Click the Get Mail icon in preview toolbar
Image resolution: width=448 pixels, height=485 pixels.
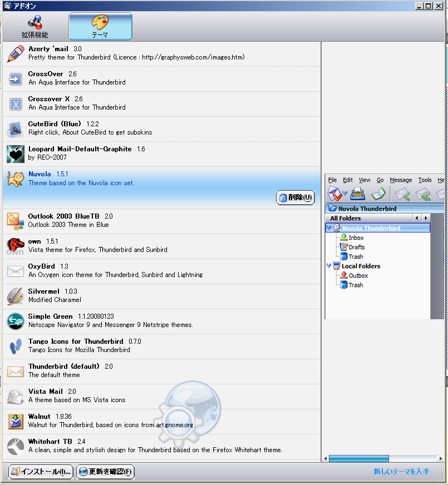point(336,194)
